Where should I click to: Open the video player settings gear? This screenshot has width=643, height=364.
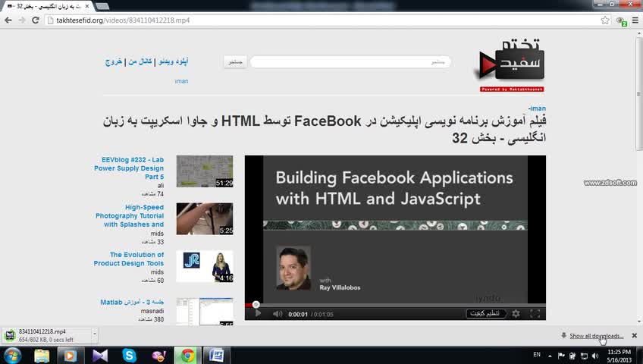pyautogui.click(x=516, y=314)
